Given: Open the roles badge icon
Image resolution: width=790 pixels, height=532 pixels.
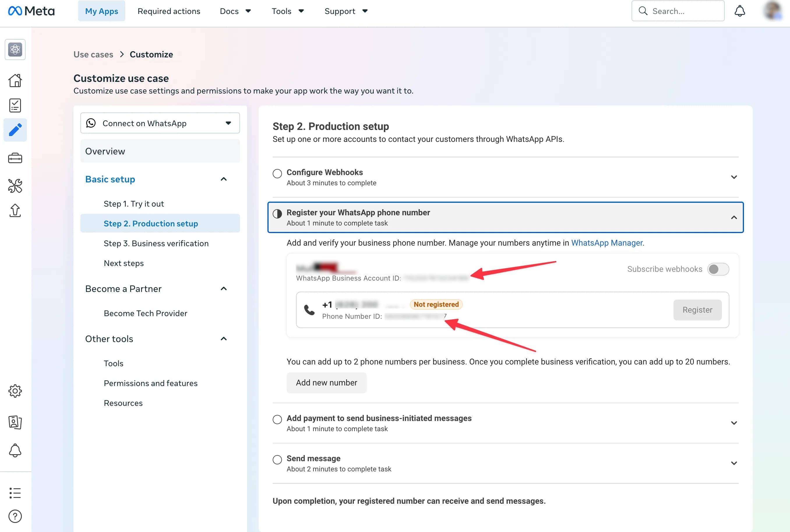Looking at the screenshot, I should pyautogui.click(x=15, y=422).
